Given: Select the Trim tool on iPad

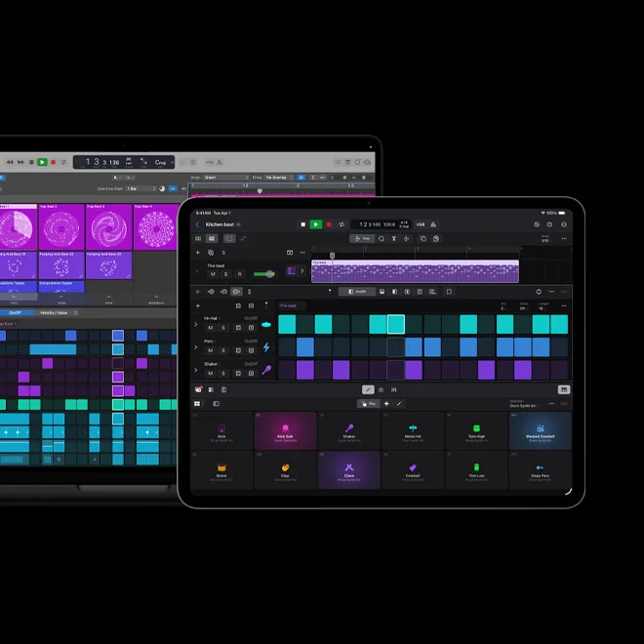Looking at the screenshot, I should (362, 239).
